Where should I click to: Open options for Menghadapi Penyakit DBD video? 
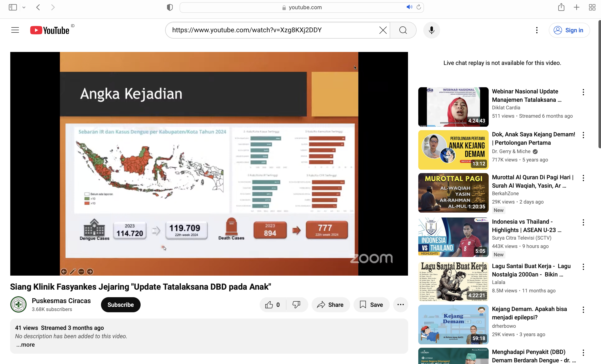(x=583, y=352)
